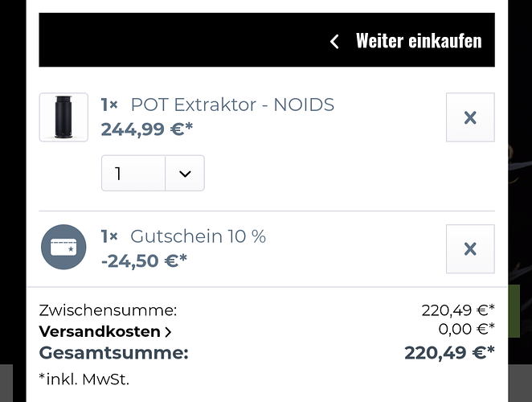Expand the quantity dropdown arrow

click(x=185, y=174)
